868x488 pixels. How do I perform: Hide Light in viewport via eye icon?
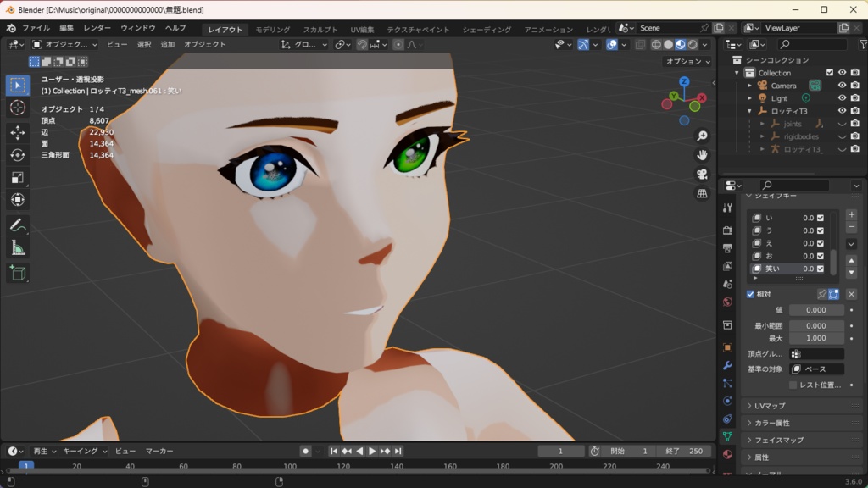(x=842, y=98)
